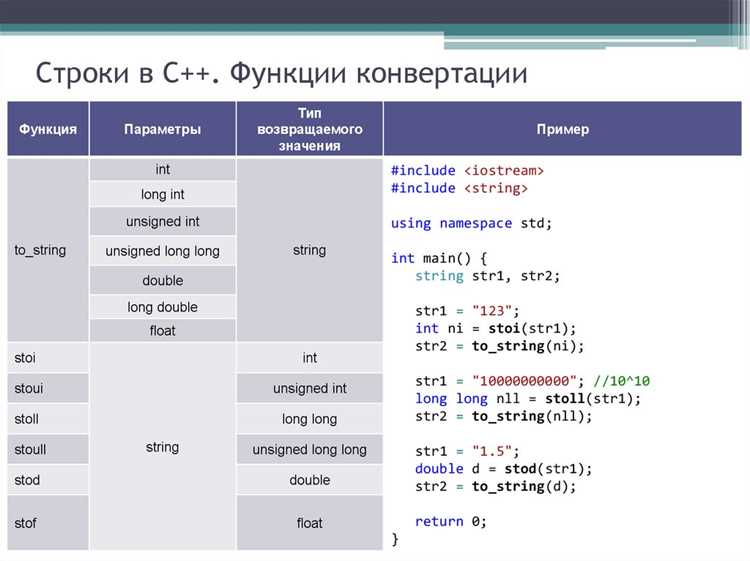Select the 'str2 = to_string(ni);' line
The image size is (750, 561).
(x=499, y=346)
